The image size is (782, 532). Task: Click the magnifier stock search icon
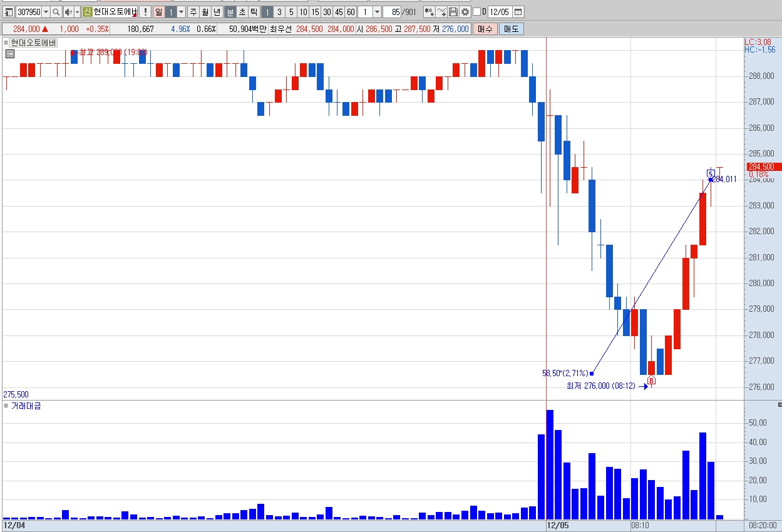[56, 12]
